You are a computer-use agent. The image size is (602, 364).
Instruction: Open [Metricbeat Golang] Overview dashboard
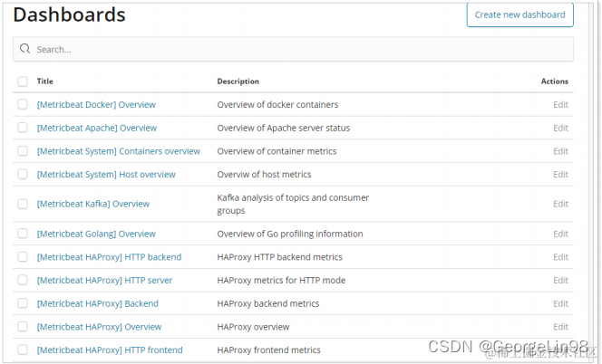[96, 234]
